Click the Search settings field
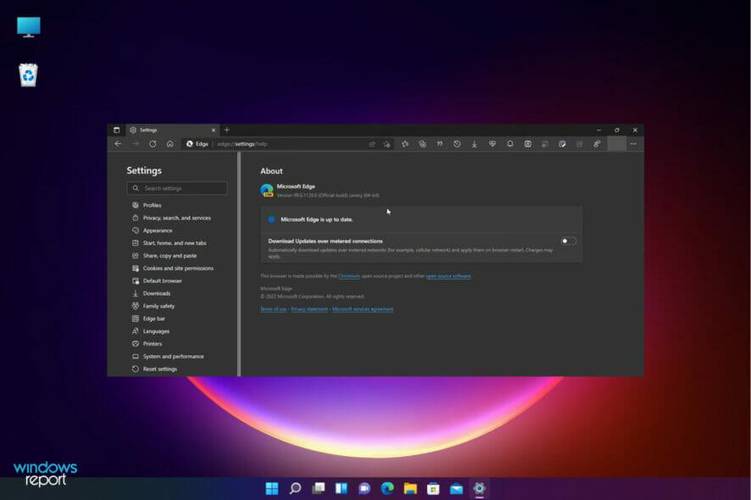The height and width of the screenshot is (500, 751). 177,188
